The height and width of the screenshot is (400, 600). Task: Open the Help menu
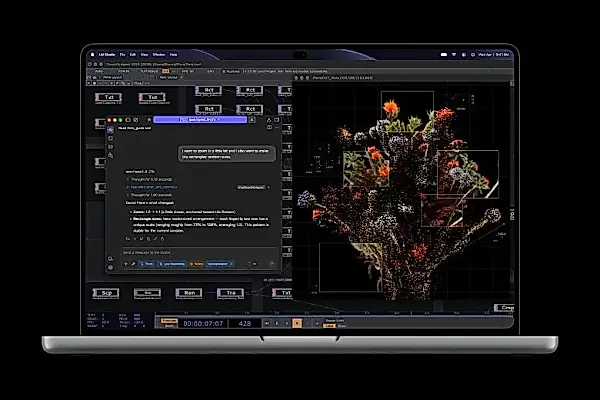[173, 55]
